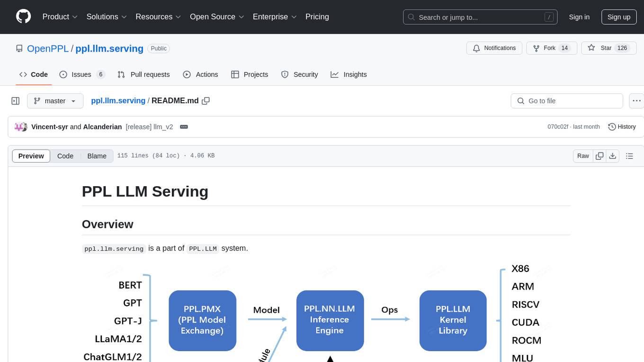Open the document outline icon

click(629, 156)
